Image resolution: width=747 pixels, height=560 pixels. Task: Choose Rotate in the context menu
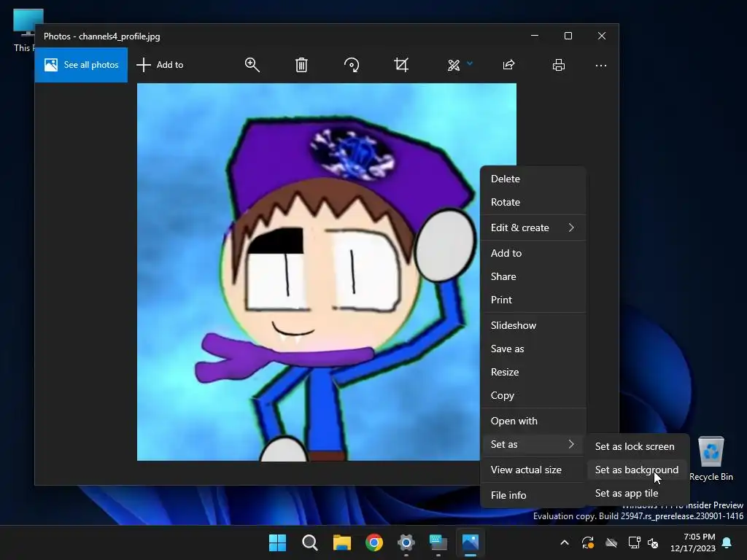pyautogui.click(x=533, y=202)
